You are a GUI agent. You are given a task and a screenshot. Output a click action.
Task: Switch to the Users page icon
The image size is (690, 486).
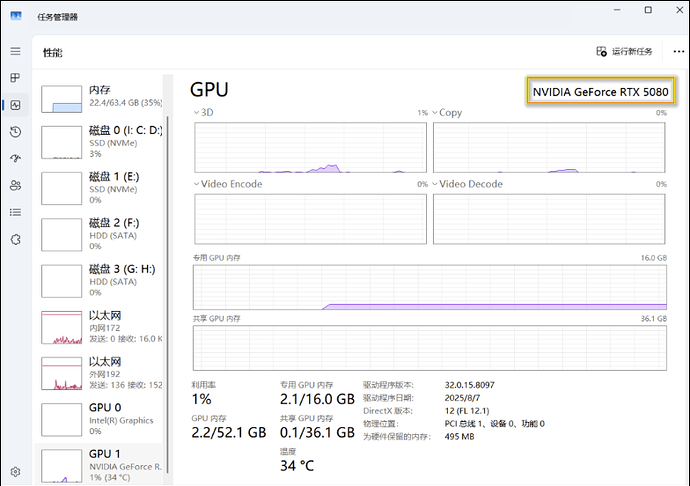tap(15, 185)
